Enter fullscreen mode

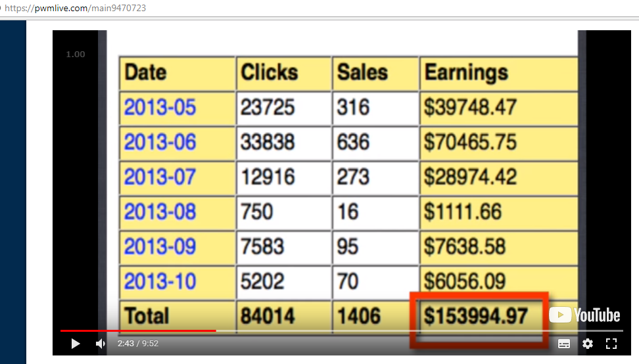(611, 344)
